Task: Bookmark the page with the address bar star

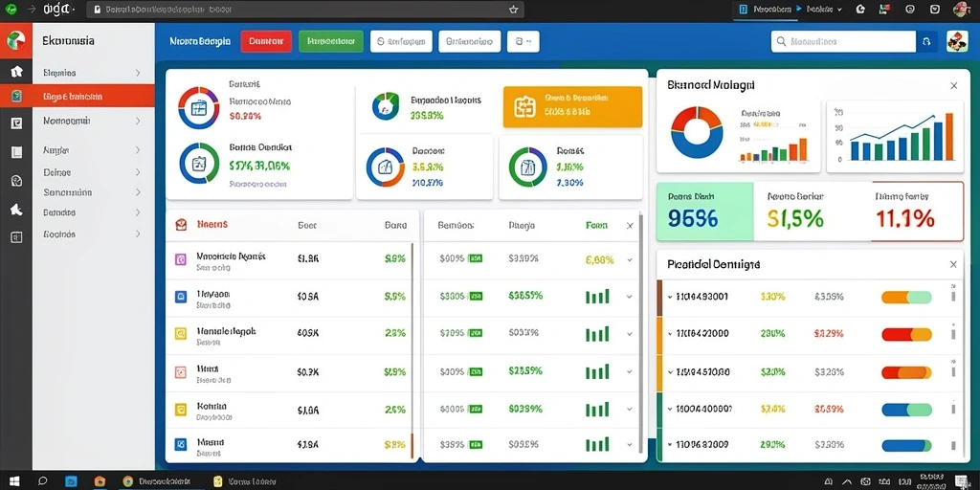Action: [x=514, y=10]
